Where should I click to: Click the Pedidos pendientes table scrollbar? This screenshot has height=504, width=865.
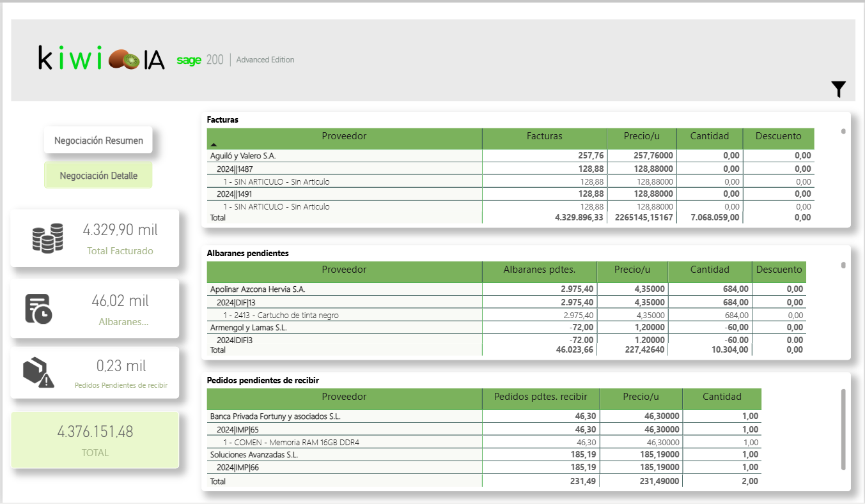pos(843,429)
